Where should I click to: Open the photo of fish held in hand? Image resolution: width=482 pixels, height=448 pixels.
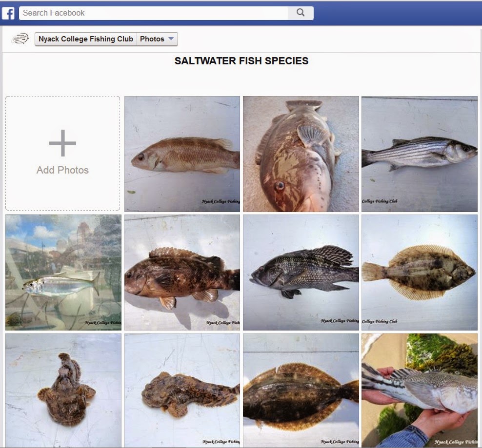point(420,390)
